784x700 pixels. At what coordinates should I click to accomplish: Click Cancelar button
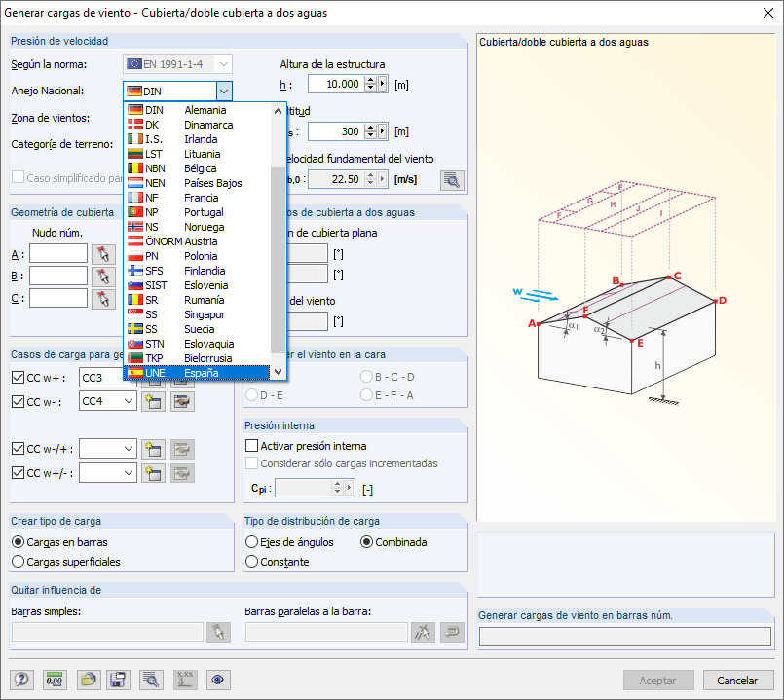pos(737,681)
